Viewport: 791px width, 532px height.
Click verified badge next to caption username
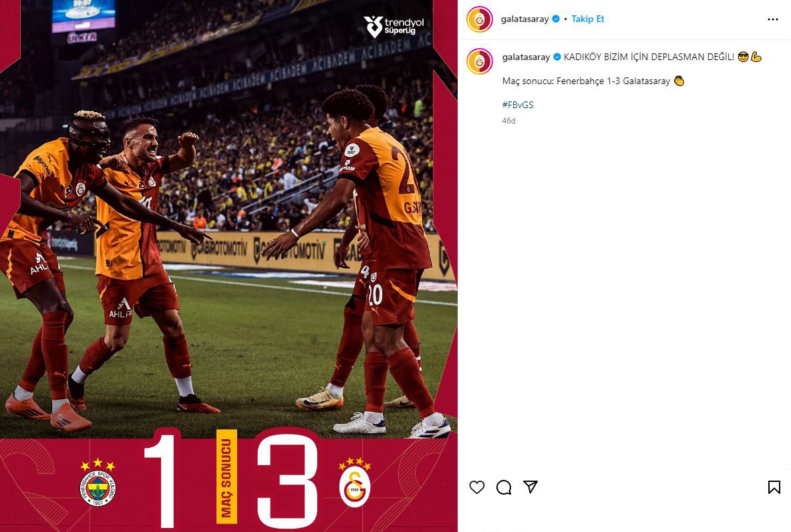pyautogui.click(x=557, y=57)
